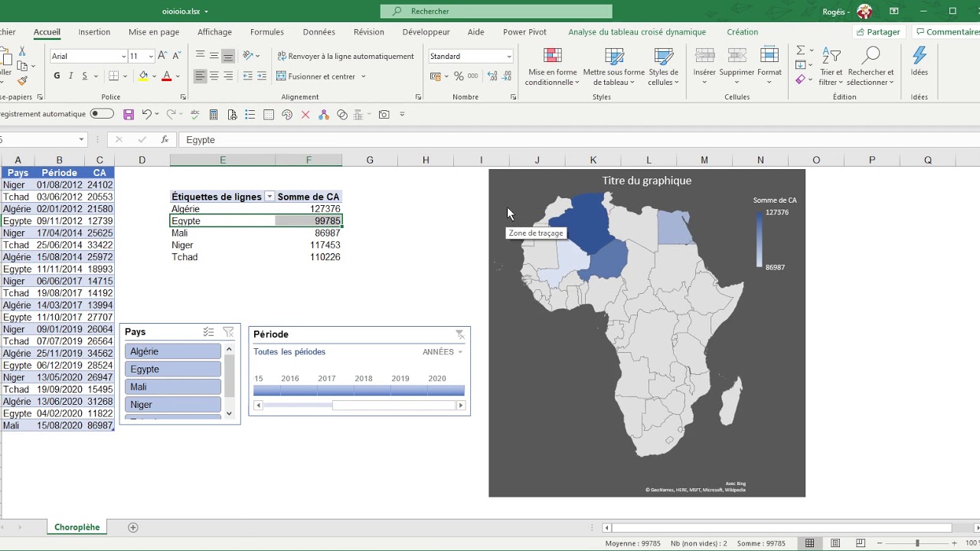This screenshot has height=551, width=980.
Task: Apply italic formatting
Action: (71, 76)
